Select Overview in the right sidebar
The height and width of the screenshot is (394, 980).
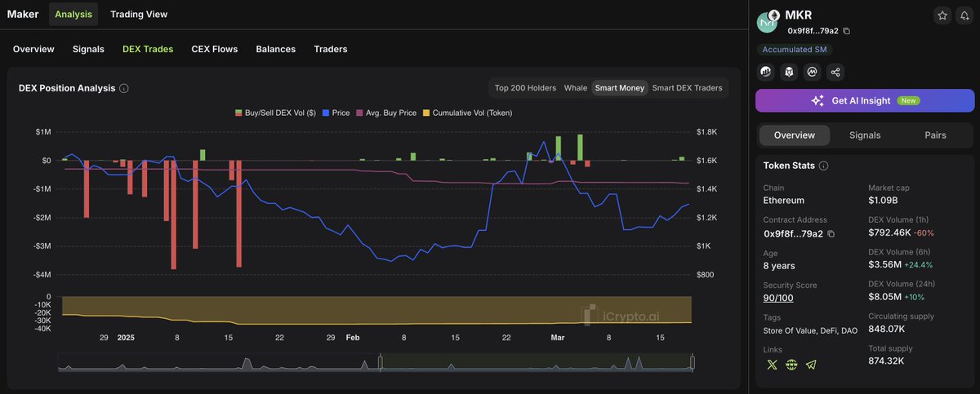pos(795,135)
